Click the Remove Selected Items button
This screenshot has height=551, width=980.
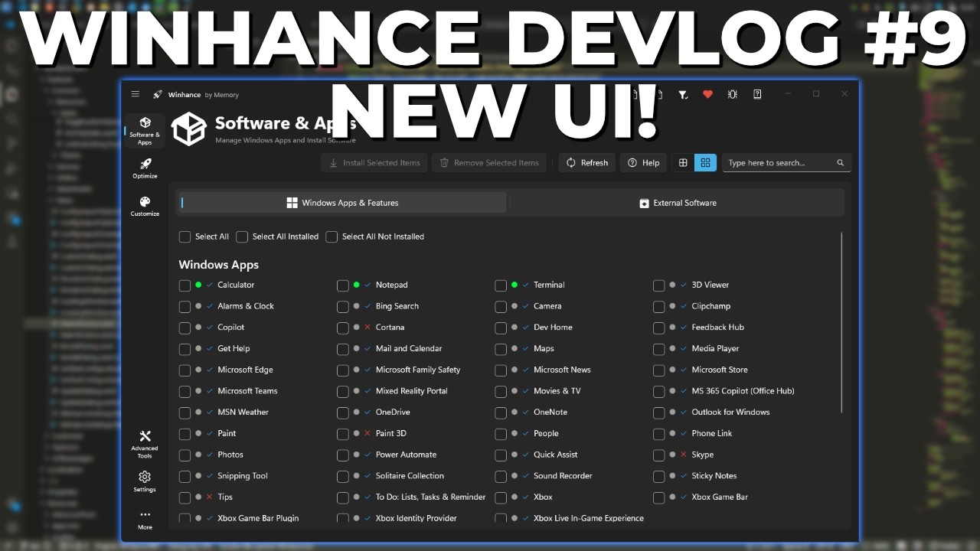[x=489, y=163]
